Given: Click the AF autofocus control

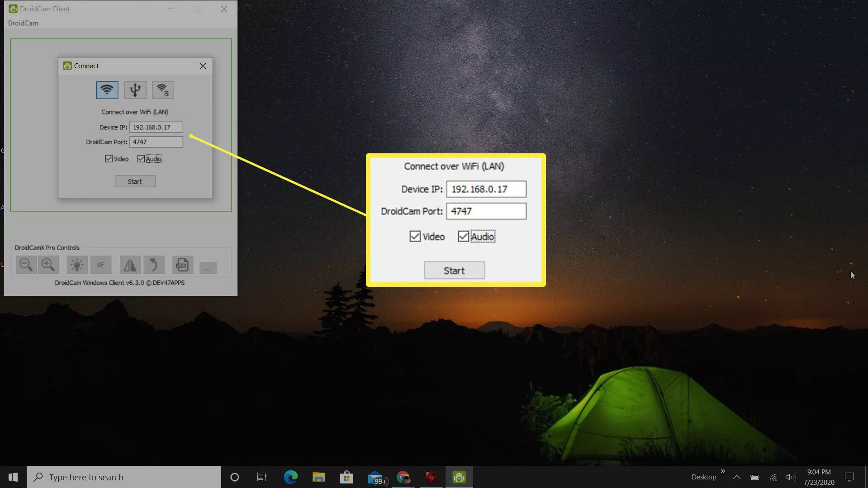Looking at the screenshot, I should (100, 265).
